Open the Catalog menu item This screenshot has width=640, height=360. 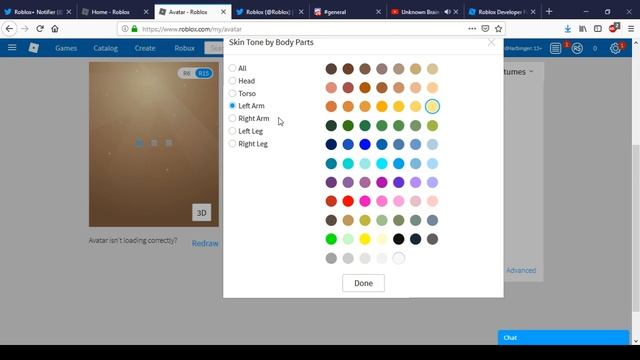[x=105, y=48]
